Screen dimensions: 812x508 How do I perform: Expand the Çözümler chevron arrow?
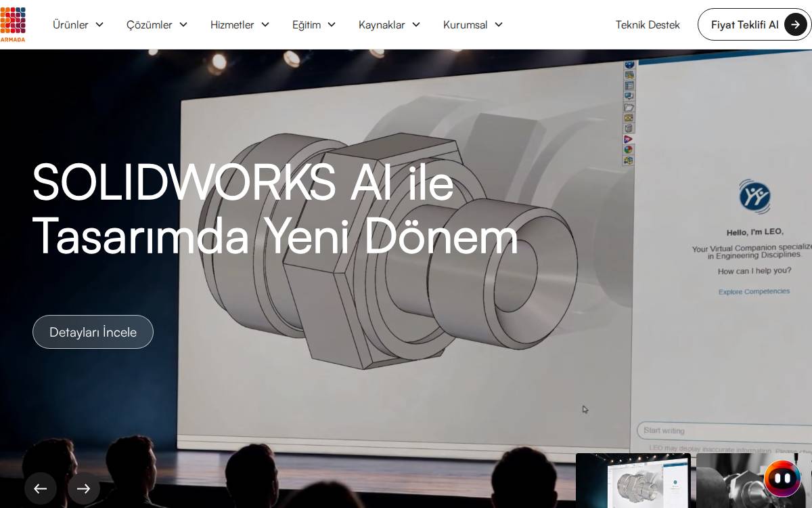(183, 24)
